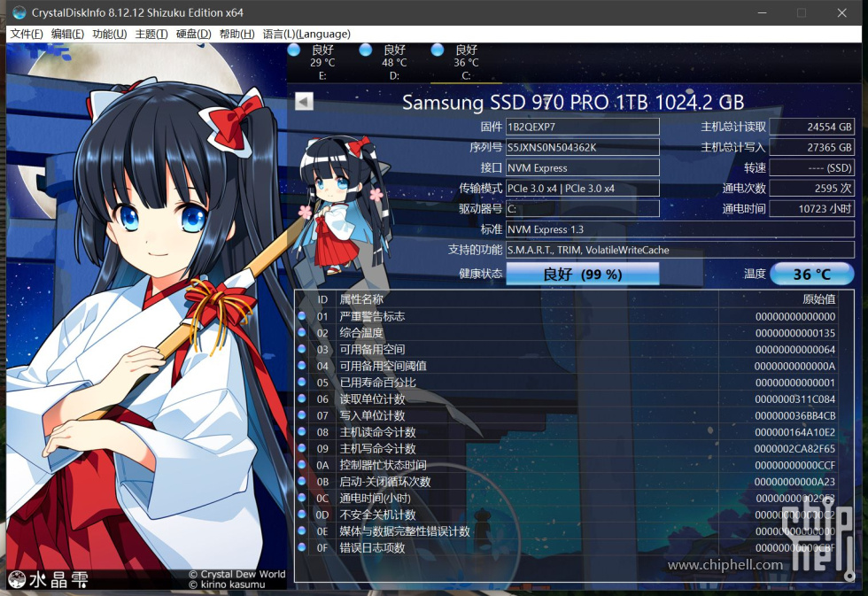Image resolution: width=868 pixels, height=596 pixels.
Task: Click the status dot for attribute 06 读取单位计数
Action: (x=302, y=399)
